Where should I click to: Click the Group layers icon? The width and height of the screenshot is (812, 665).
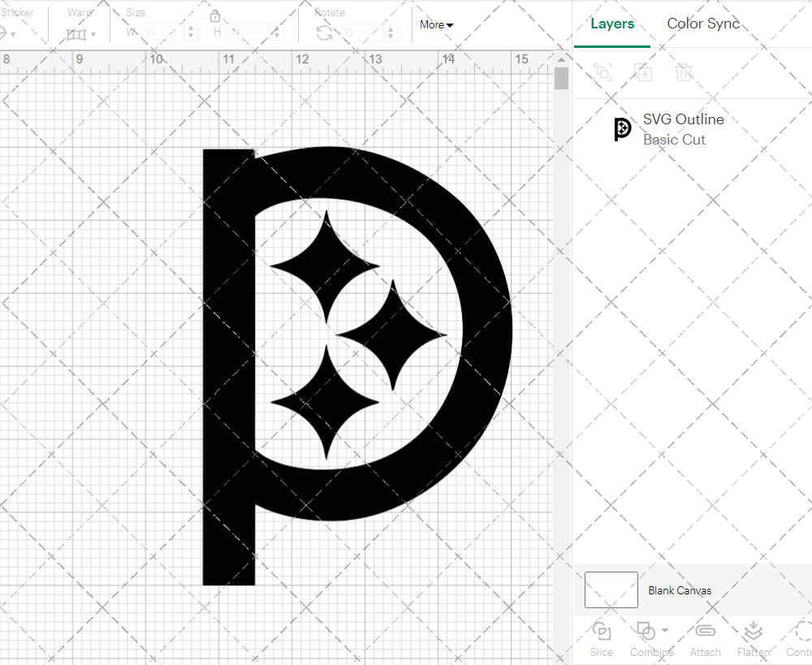point(603,72)
